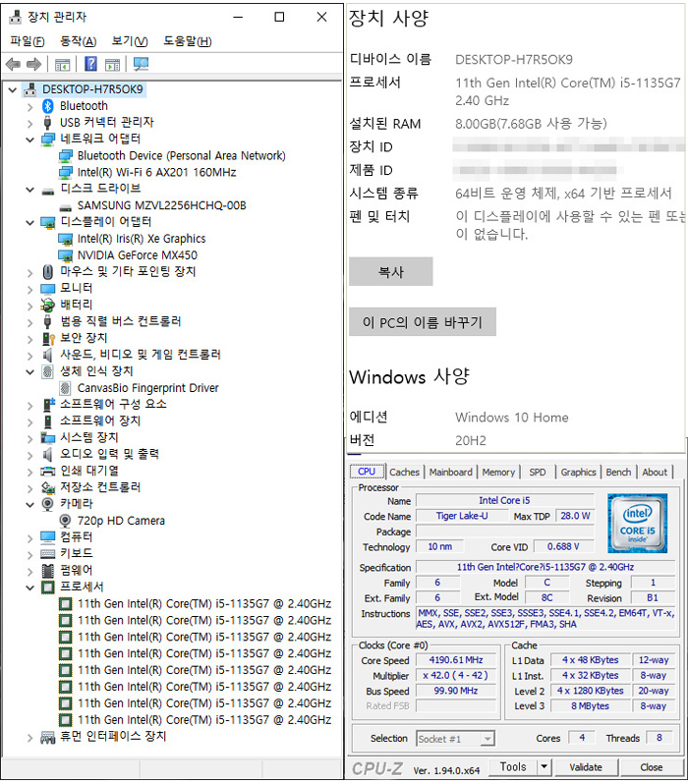This screenshot has height=784, width=688.
Task: Click the scan for hardware changes monitor icon
Action: (141, 64)
